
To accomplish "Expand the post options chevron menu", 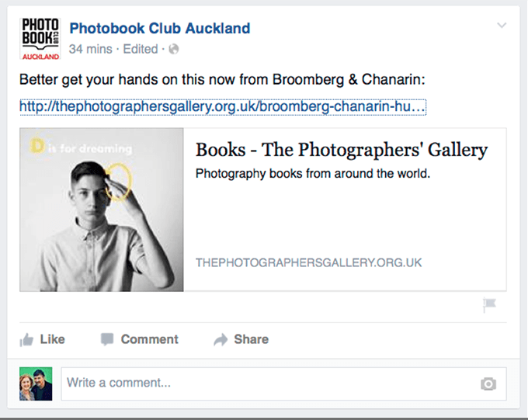I will (x=502, y=26).
